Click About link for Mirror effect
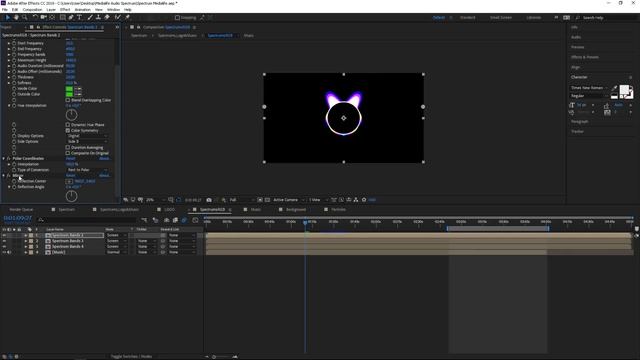The height and width of the screenshot is (360, 640). (x=104, y=176)
